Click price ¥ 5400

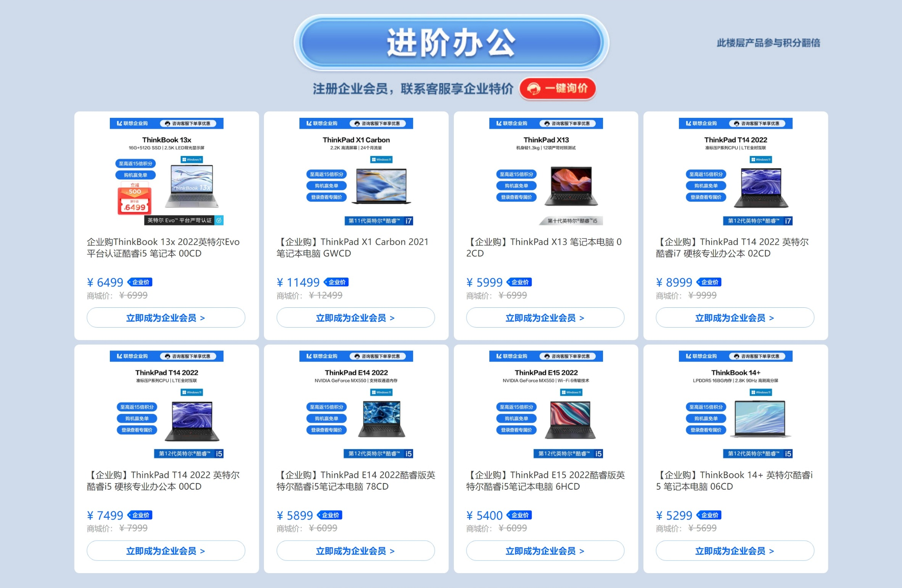[x=484, y=516]
